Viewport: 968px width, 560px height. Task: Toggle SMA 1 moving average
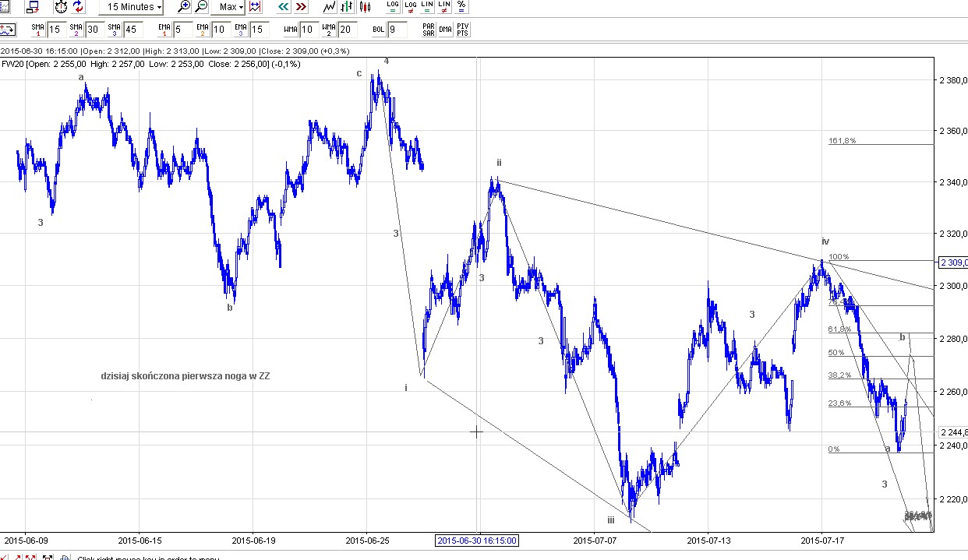tap(37, 30)
